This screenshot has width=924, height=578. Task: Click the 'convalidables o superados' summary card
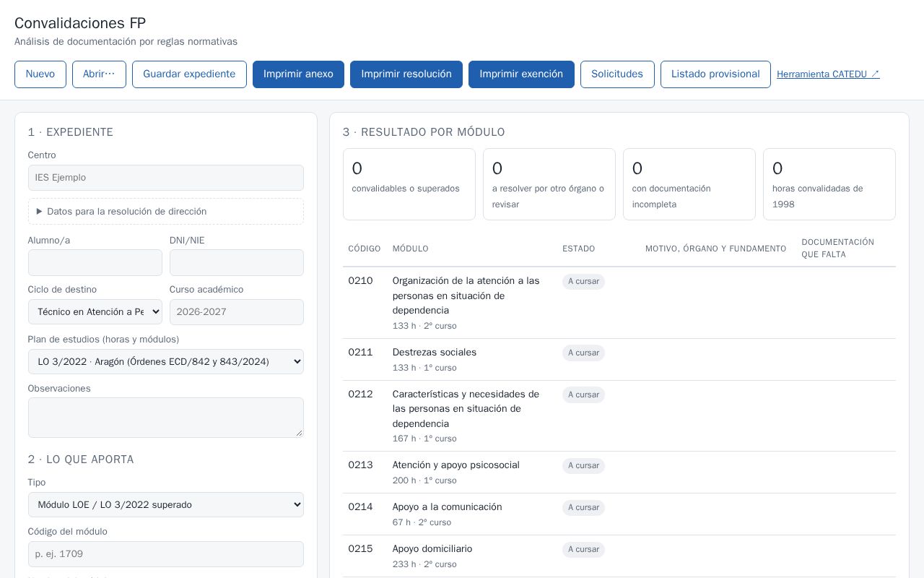pos(409,184)
